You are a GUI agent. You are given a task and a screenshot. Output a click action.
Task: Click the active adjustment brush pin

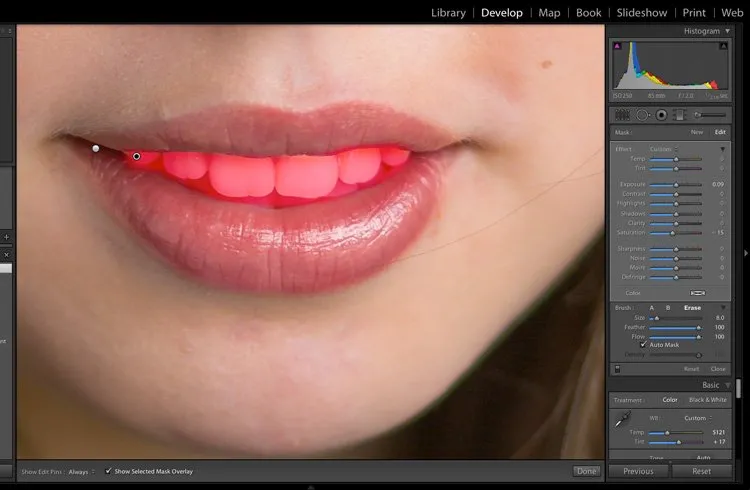[x=137, y=156]
